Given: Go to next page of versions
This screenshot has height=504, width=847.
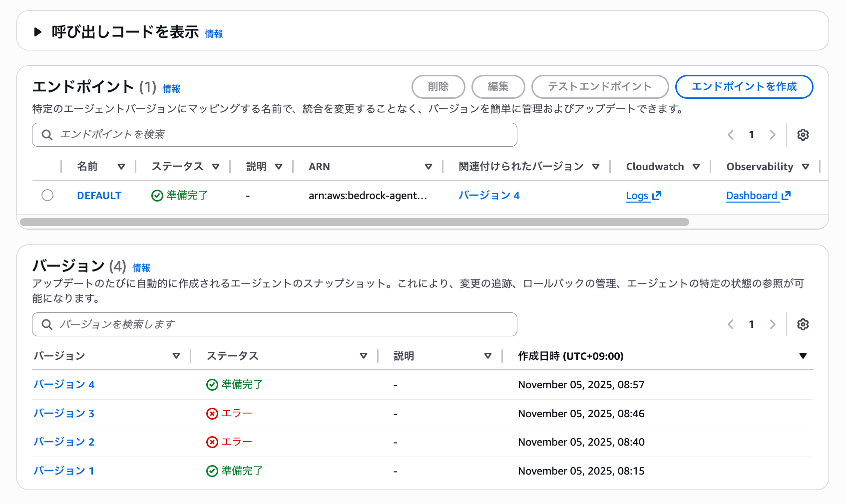Looking at the screenshot, I should point(772,324).
